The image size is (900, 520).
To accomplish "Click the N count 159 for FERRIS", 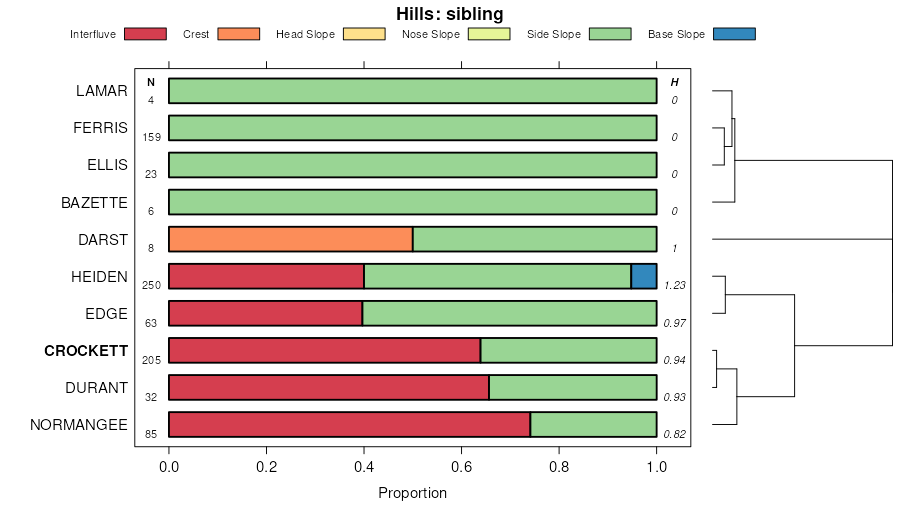I will [x=151, y=137].
